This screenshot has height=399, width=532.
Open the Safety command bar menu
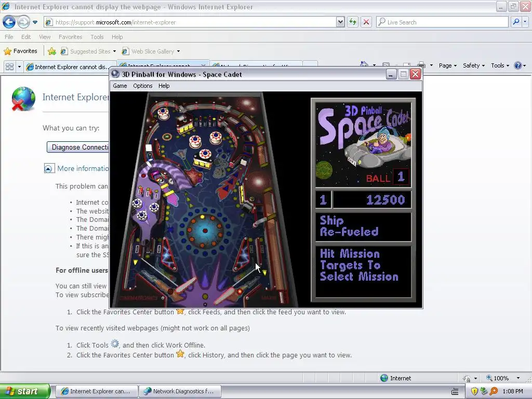474,65
